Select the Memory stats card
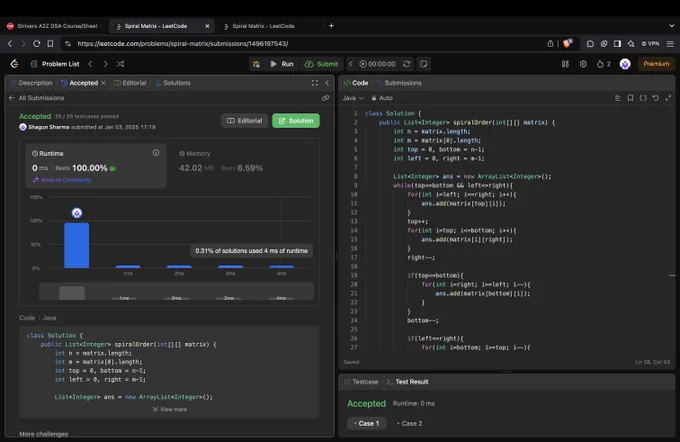This screenshot has height=442, width=680. click(243, 166)
